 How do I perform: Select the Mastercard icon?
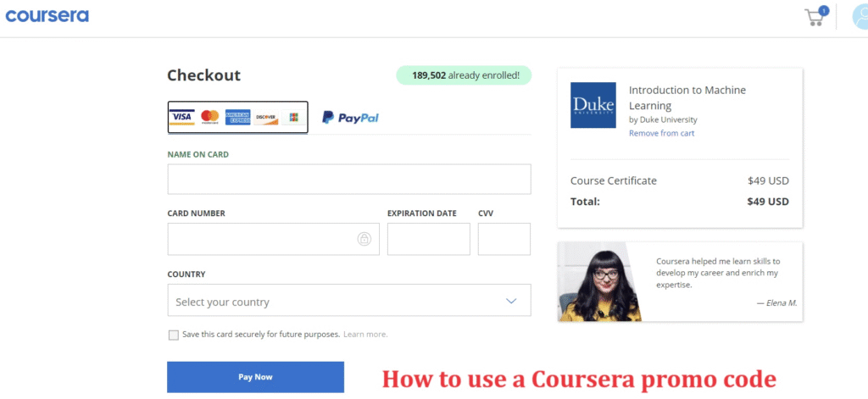point(210,117)
